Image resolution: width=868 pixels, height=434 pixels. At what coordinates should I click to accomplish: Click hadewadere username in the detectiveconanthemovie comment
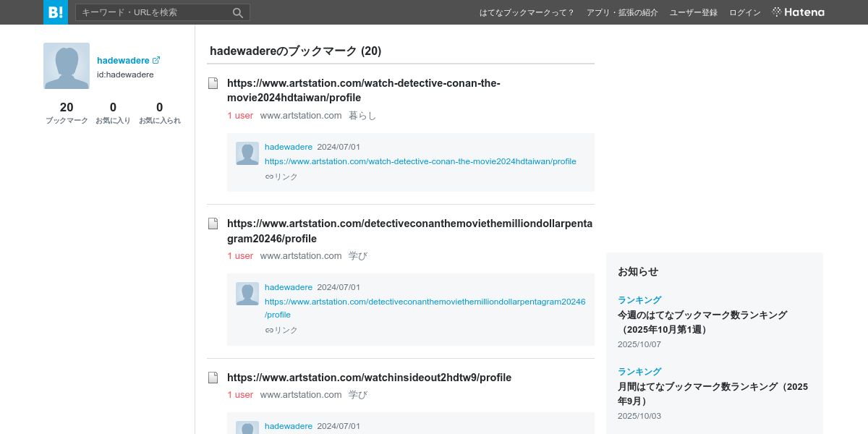click(x=289, y=287)
